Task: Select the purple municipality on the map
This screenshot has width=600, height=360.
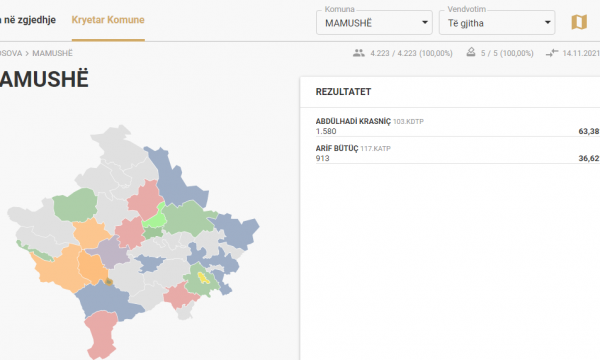Action: [109, 252]
